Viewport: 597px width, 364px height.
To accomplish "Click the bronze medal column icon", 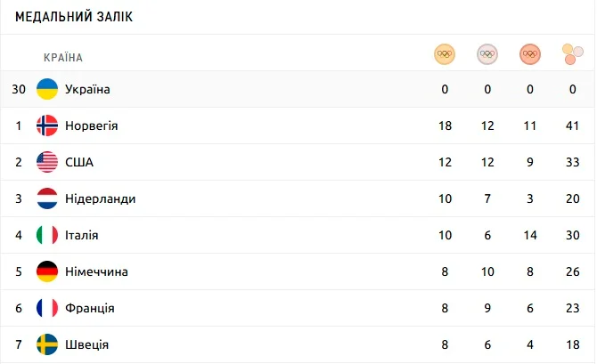I will click(x=529, y=54).
